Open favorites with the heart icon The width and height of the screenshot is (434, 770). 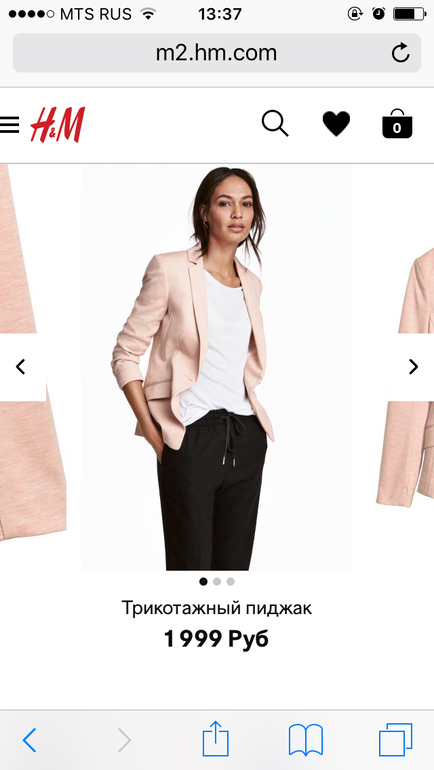336,124
